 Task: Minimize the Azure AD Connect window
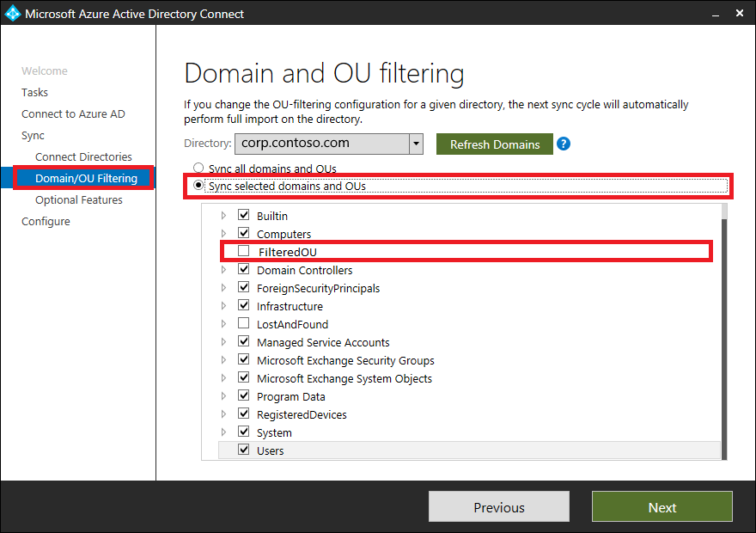tap(716, 14)
